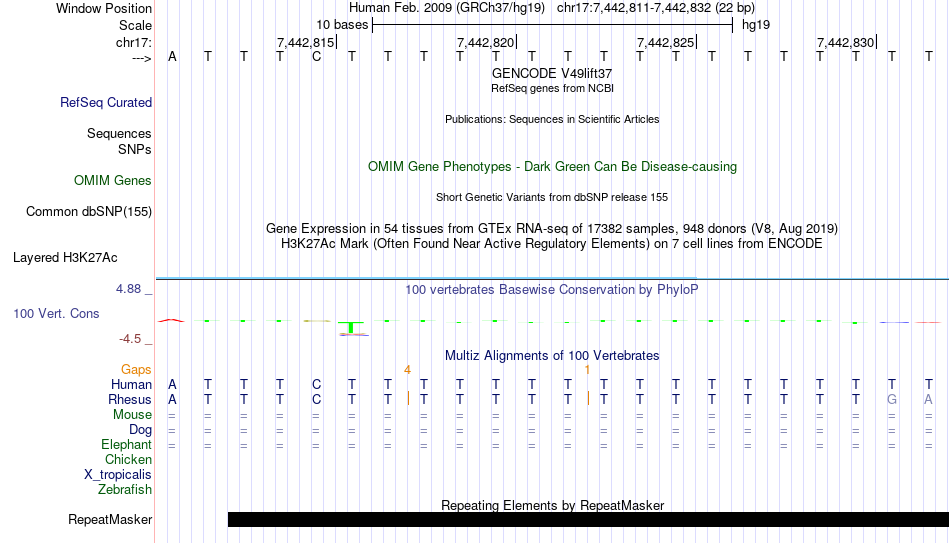Viewport: 950px width, 543px height.
Task: Click the H3K27Ac Mark ENCODE track title
Action: pyautogui.click(x=552, y=244)
